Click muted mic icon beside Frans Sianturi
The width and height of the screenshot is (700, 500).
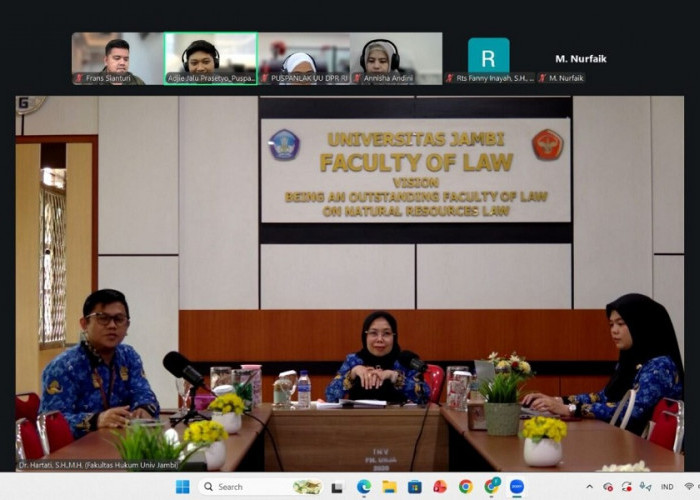coord(79,78)
